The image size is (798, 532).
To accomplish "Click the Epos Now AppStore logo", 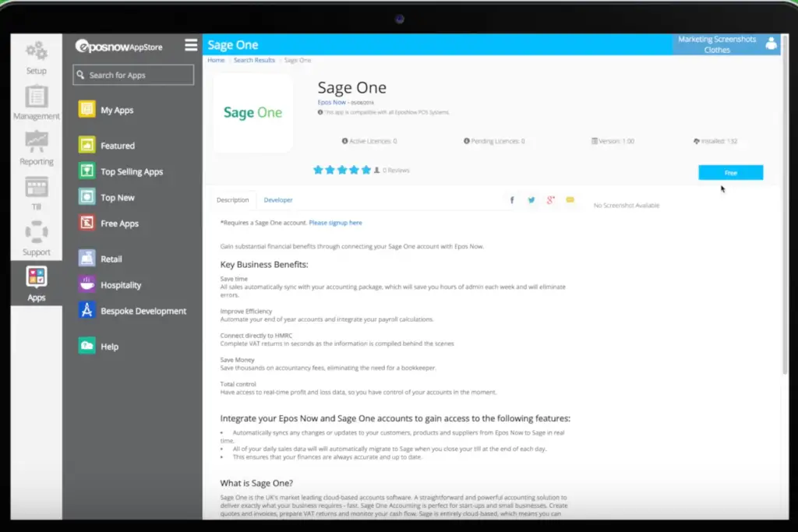I will click(x=118, y=46).
